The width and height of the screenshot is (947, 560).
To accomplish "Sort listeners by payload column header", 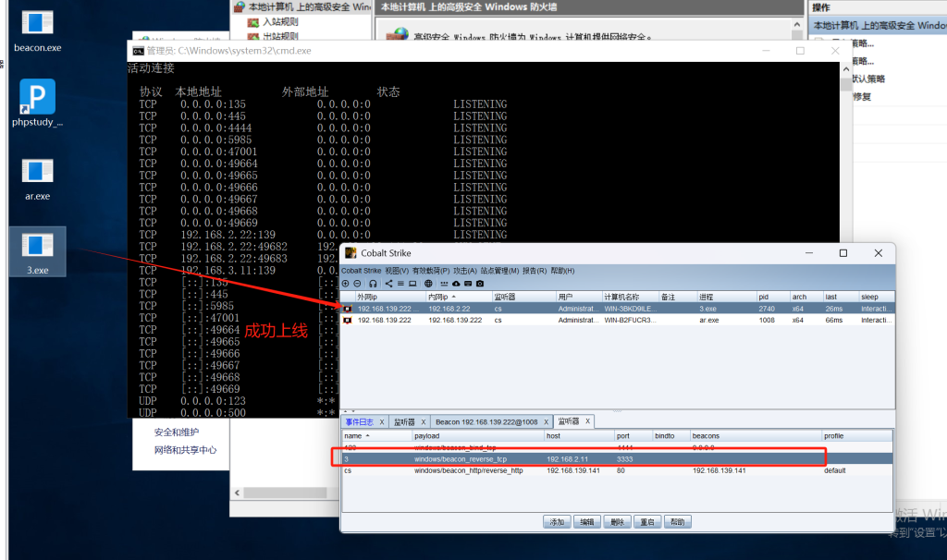I will pyautogui.click(x=478, y=435).
